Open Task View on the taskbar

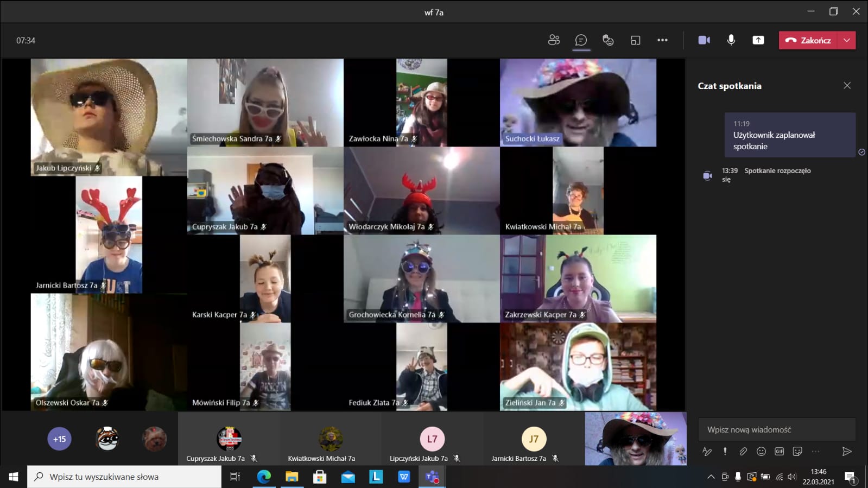click(x=235, y=477)
